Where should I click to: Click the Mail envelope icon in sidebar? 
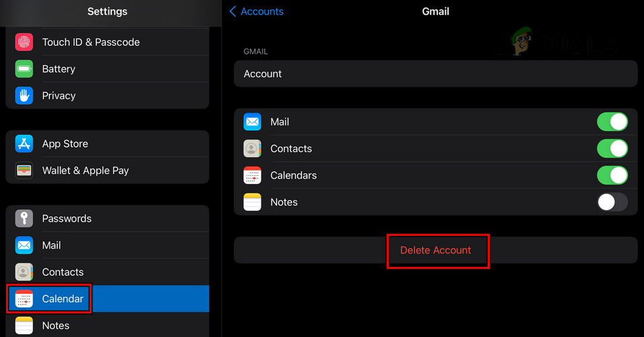point(24,245)
